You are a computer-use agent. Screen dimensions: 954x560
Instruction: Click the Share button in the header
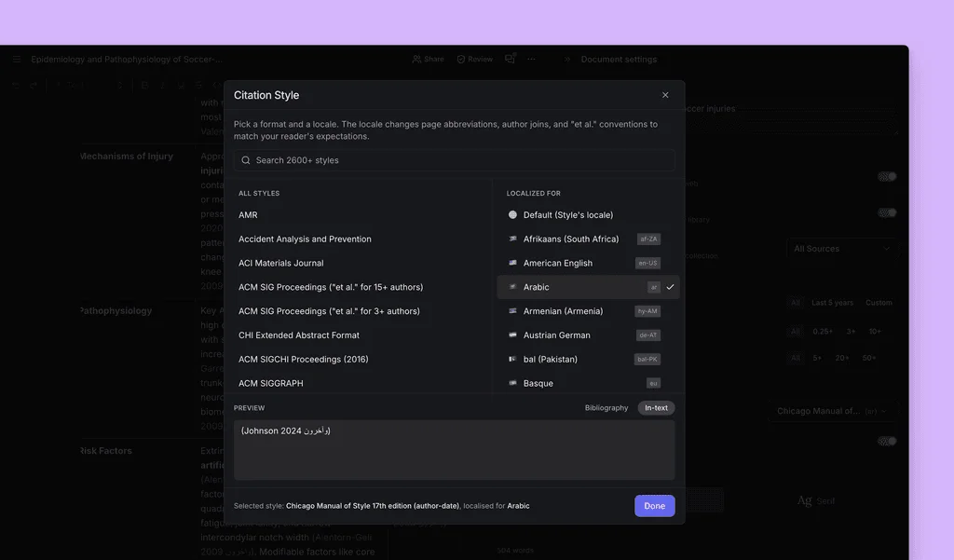tap(428, 59)
